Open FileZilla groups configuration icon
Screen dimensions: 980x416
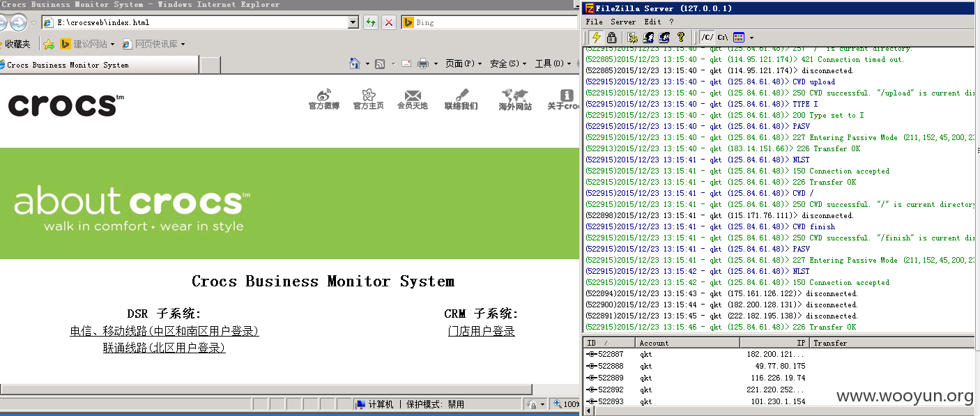664,37
